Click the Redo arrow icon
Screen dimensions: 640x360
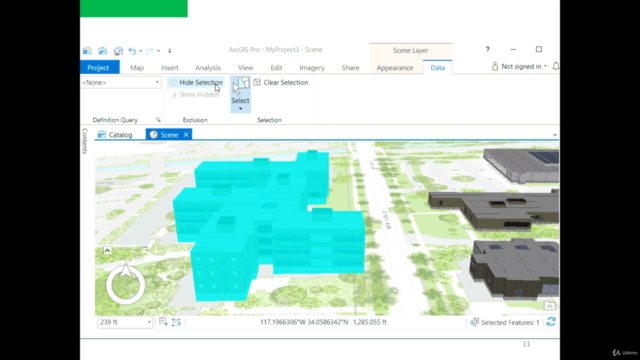149,51
